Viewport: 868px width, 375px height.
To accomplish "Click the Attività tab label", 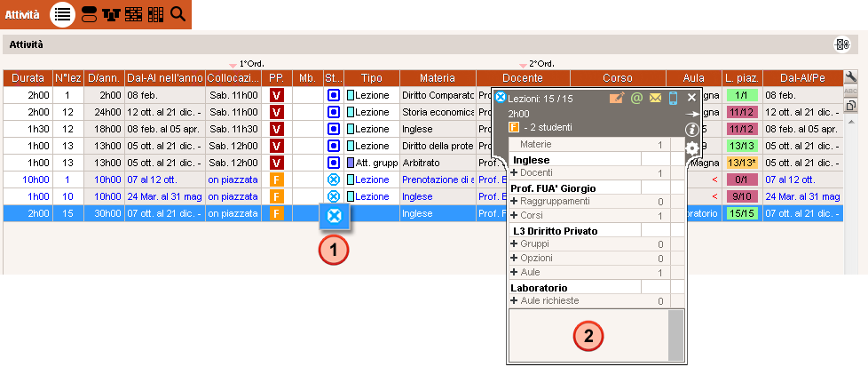I will [x=22, y=15].
